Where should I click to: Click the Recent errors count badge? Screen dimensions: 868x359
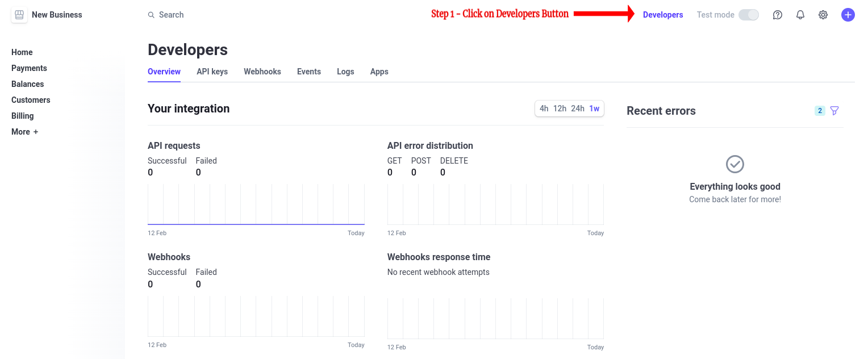point(820,111)
